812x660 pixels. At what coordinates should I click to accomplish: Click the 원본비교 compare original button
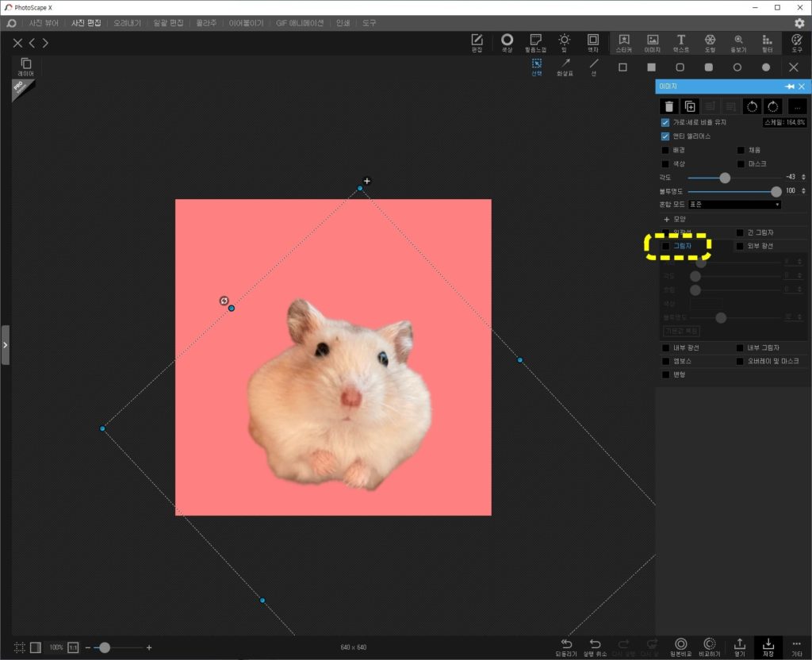pyautogui.click(x=681, y=647)
